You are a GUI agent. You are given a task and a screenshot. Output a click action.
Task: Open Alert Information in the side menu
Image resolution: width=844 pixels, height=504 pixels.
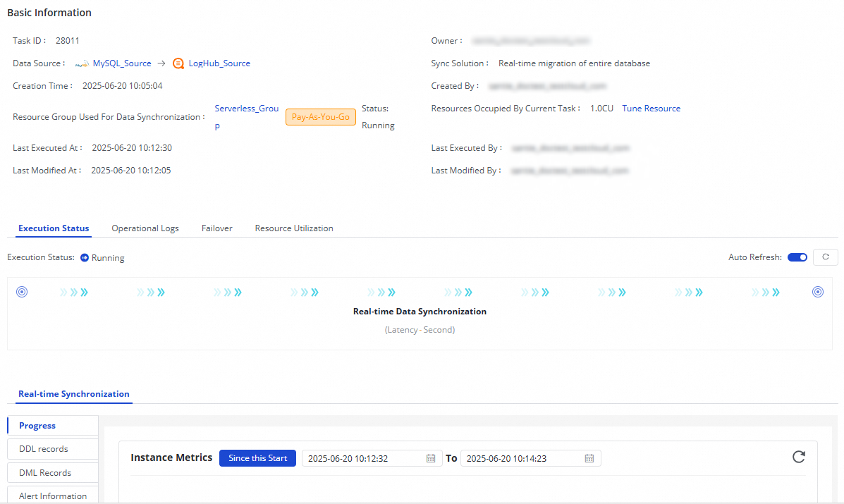click(x=53, y=496)
